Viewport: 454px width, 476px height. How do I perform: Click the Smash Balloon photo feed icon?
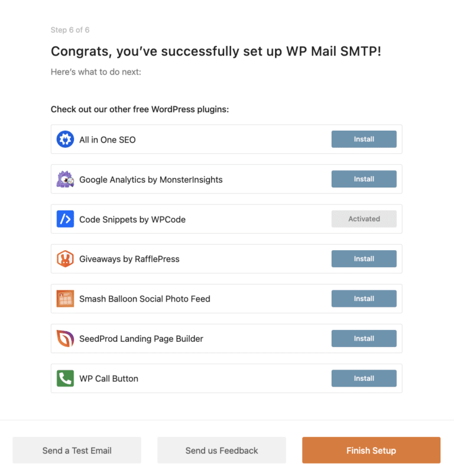[x=65, y=299]
